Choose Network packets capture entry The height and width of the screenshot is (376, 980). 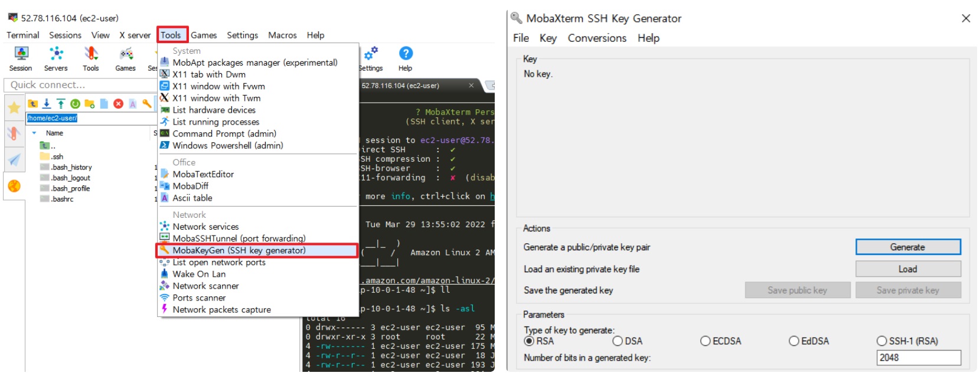click(x=257, y=309)
